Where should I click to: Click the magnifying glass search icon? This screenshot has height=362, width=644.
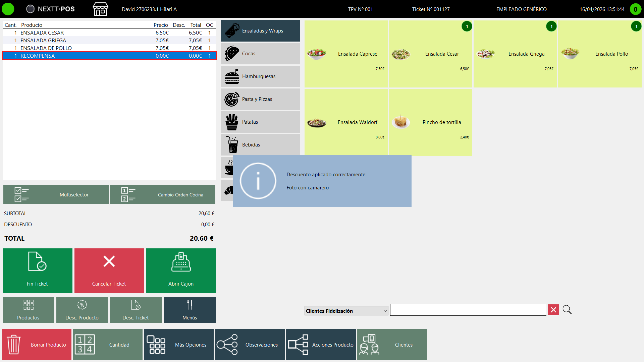tap(567, 310)
